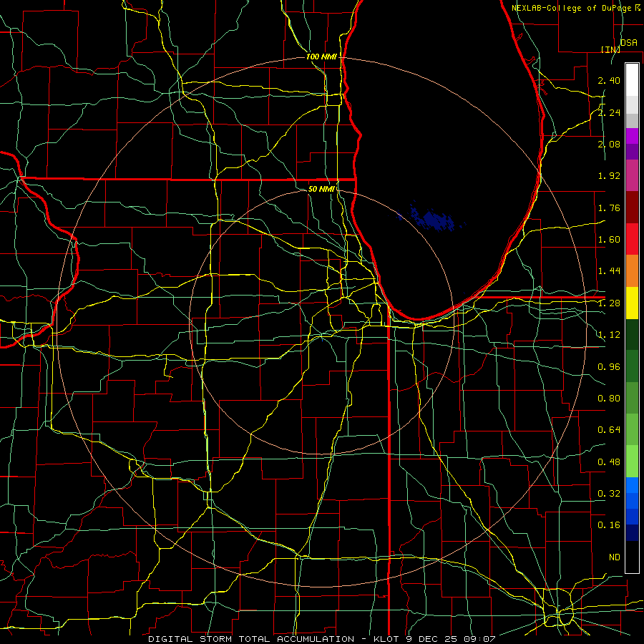Select the 1.12 legend value
The width and height of the screenshot is (644, 644).
pos(609,335)
